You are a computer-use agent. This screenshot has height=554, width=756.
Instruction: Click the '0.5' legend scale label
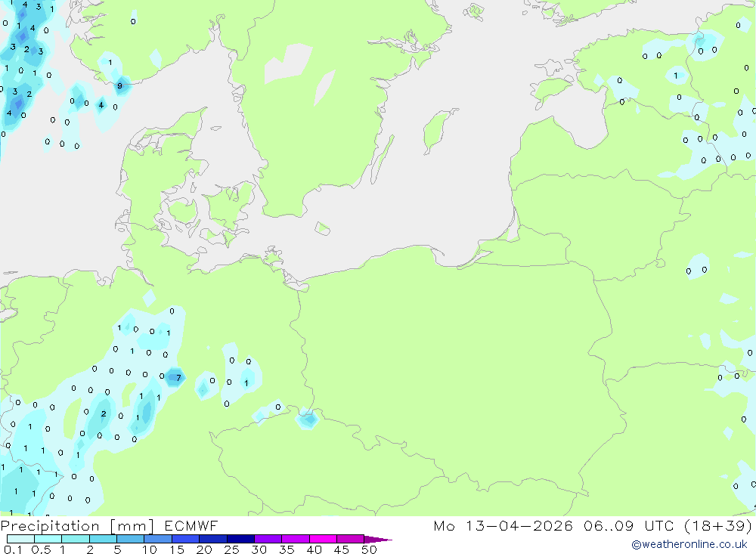click(x=41, y=549)
